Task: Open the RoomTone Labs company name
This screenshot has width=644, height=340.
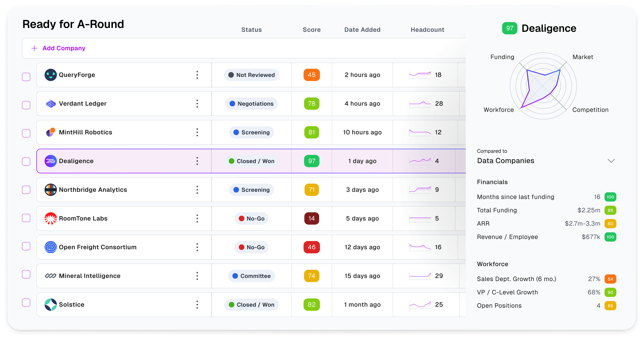Action: 83,218
